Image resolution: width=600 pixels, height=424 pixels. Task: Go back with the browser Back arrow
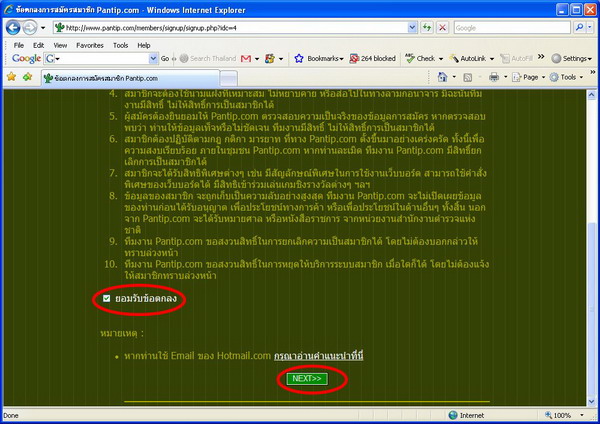click(x=13, y=28)
